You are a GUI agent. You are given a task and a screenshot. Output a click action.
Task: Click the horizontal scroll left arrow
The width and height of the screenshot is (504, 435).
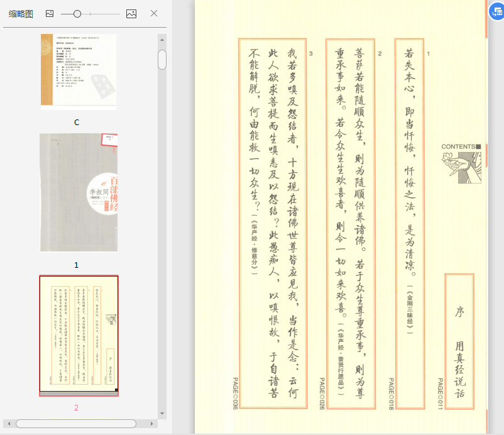click(9, 424)
